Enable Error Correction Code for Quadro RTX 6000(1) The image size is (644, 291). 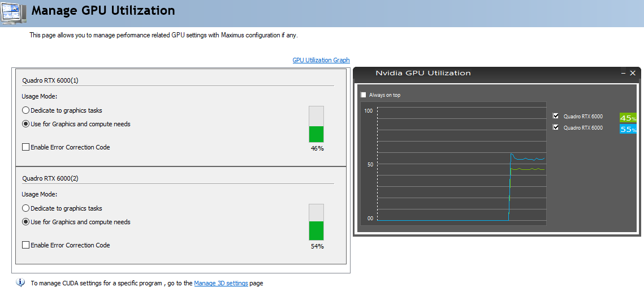pyautogui.click(x=25, y=147)
